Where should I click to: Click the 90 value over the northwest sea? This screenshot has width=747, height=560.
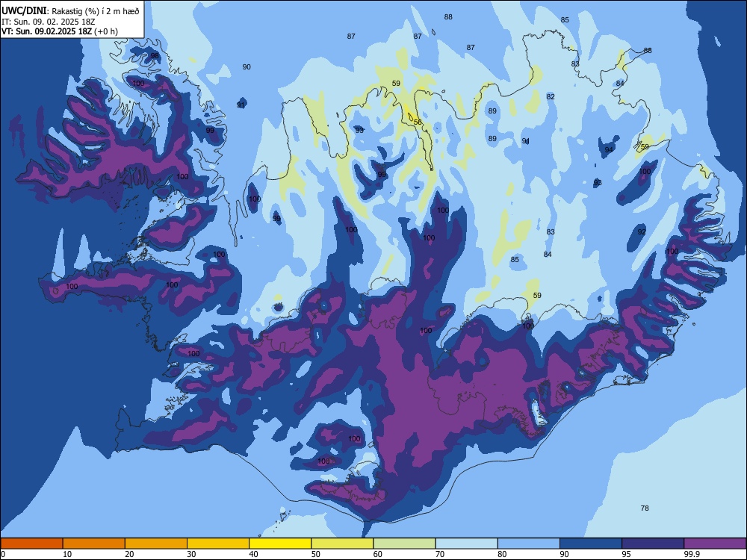click(247, 67)
